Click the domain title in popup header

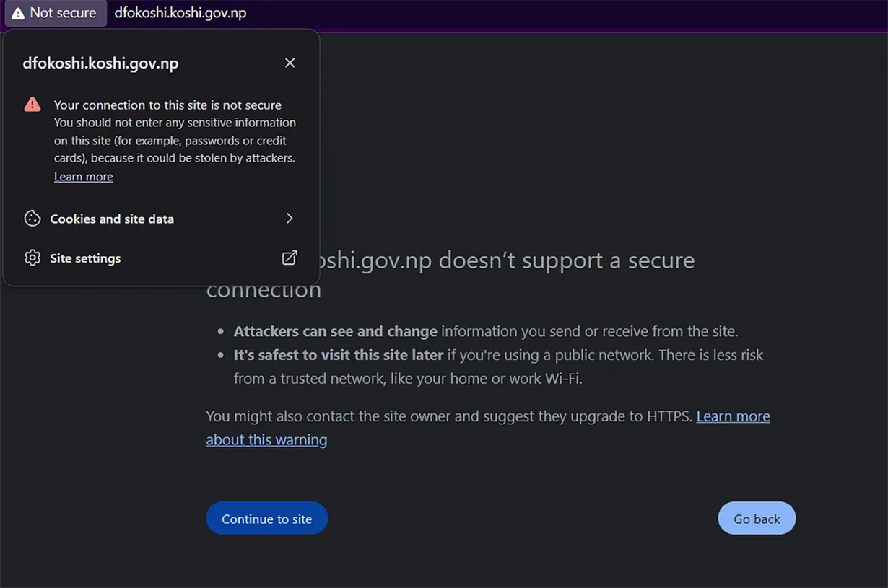point(100,63)
